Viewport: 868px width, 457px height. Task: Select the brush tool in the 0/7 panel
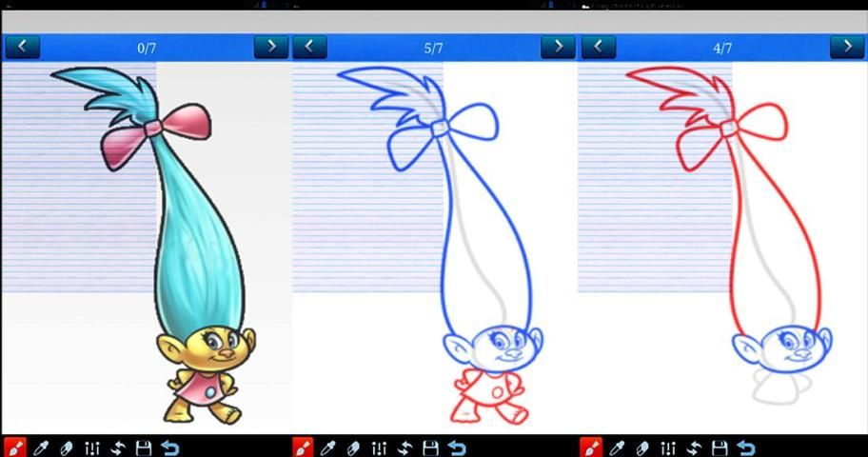click(x=14, y=447)
